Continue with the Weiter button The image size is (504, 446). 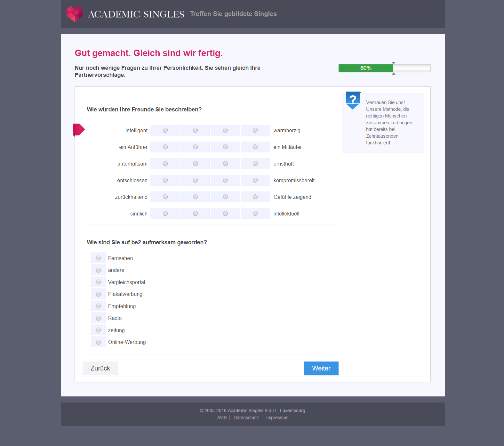[321, 368]
